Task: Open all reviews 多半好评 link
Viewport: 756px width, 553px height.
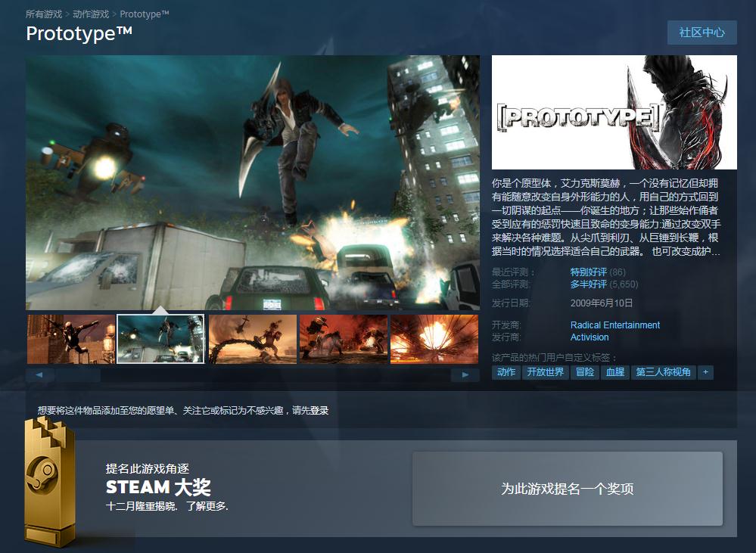Action: coord(589,284)
